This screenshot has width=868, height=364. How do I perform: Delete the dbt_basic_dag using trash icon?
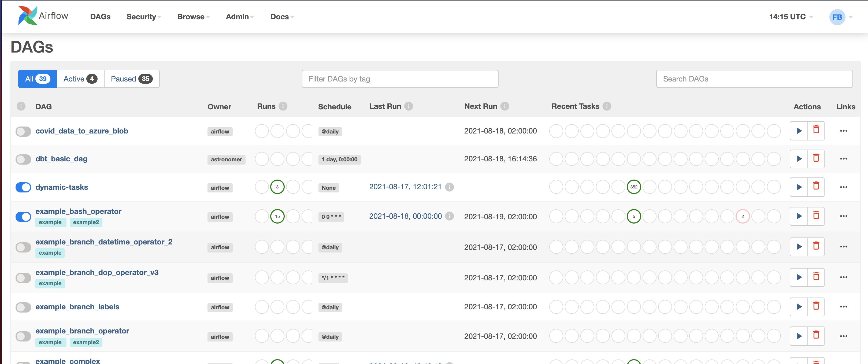(816, 158)
